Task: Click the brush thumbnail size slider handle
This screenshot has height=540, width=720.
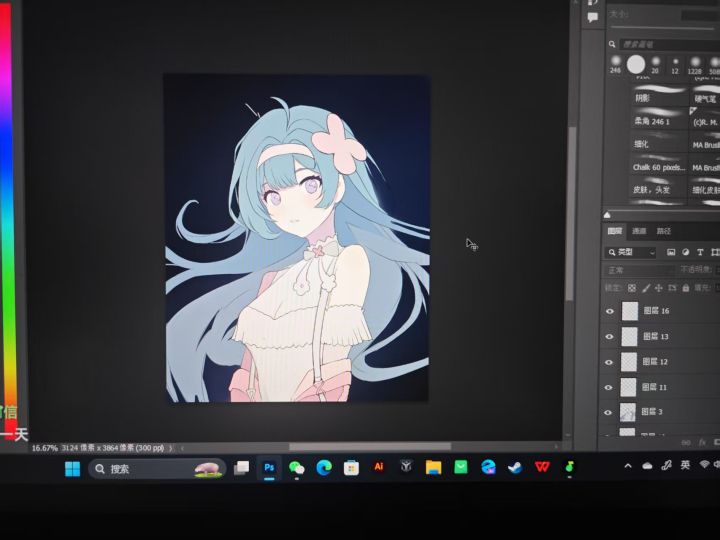Action: point(607,215)
